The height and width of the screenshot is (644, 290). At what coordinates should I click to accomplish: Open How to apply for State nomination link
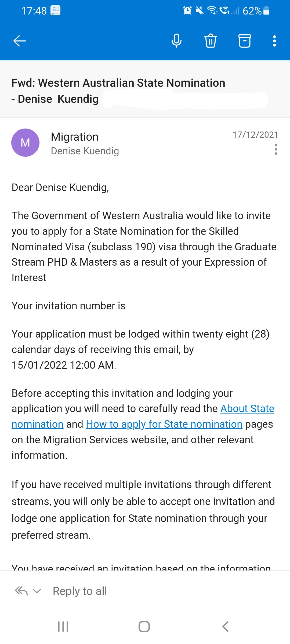coord(164,424)
